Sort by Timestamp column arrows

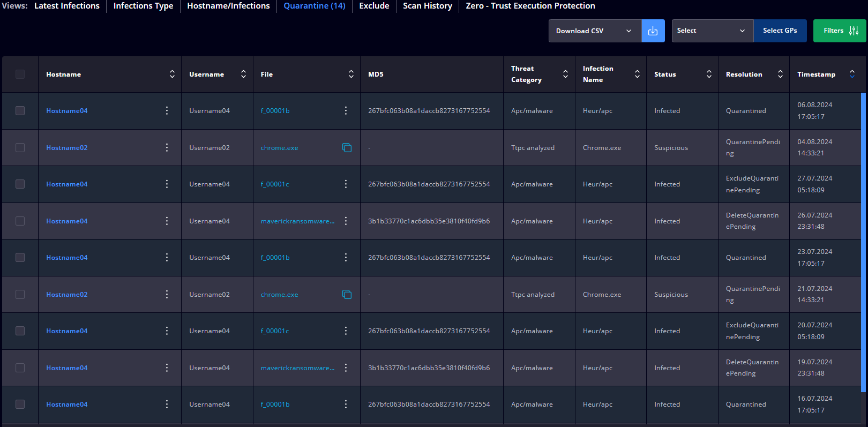coord(852,74)
